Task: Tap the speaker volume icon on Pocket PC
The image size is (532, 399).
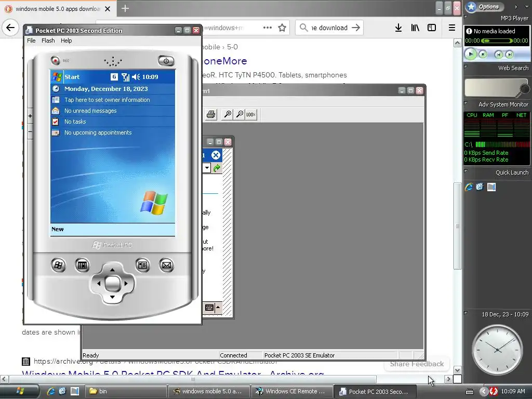Action: [x=136, y=77]
